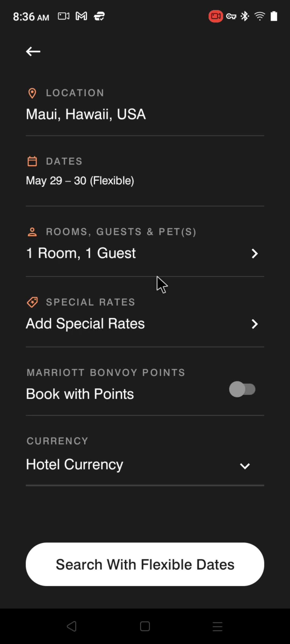Open Gmail notification icon in status bar
The height and width of the screenshot is (644, 290).
pos(81,16)
